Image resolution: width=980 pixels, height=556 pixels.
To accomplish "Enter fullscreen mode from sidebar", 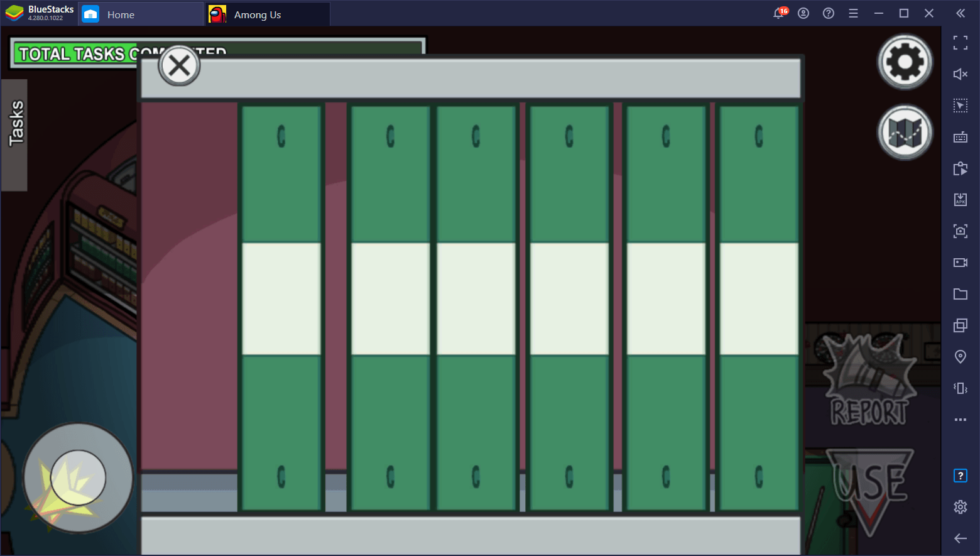I will [x=961, y=43].
